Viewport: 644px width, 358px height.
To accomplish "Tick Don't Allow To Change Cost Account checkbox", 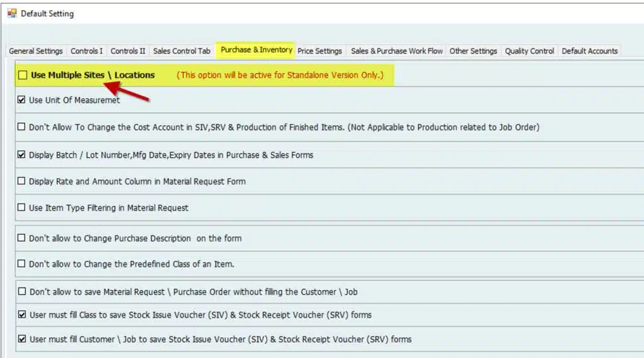I will [x=21, y=127].
